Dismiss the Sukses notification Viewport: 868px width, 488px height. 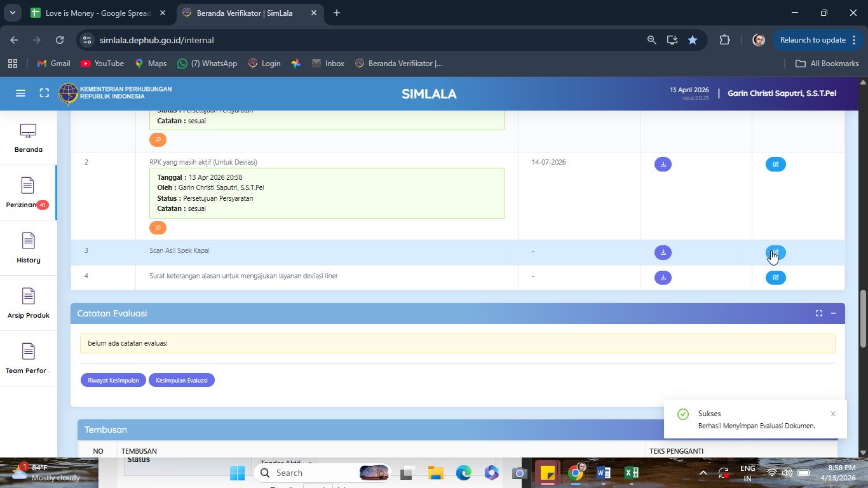[x=833, y=414]
